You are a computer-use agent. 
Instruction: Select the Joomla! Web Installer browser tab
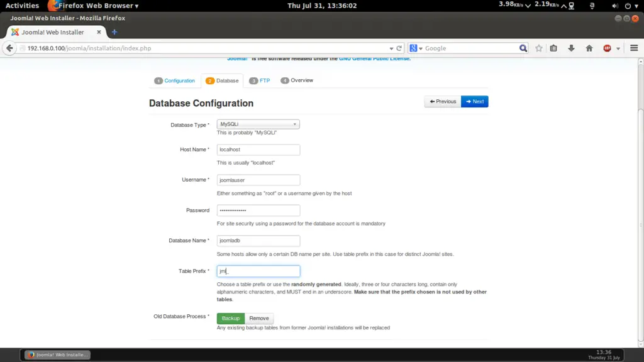coord(56,32)
